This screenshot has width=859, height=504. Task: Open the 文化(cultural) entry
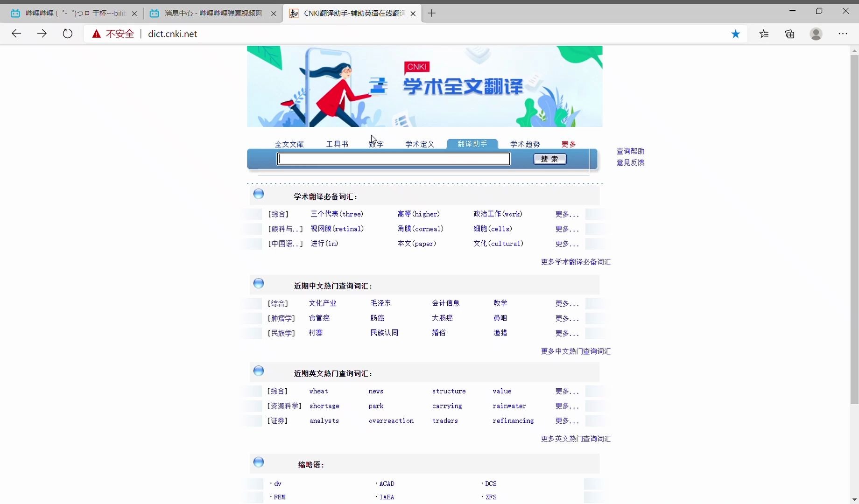click(499, 244)
